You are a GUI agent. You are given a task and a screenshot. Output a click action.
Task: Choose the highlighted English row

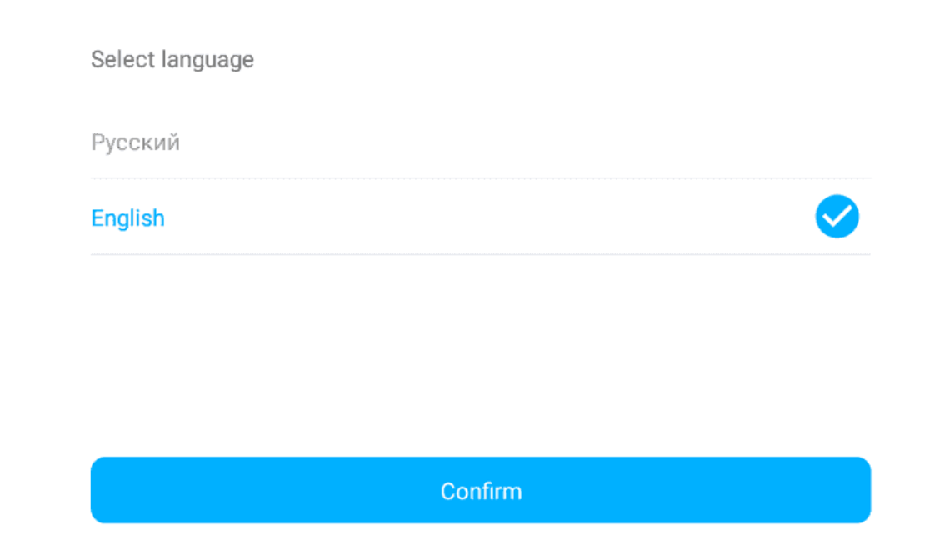(480, 217)
